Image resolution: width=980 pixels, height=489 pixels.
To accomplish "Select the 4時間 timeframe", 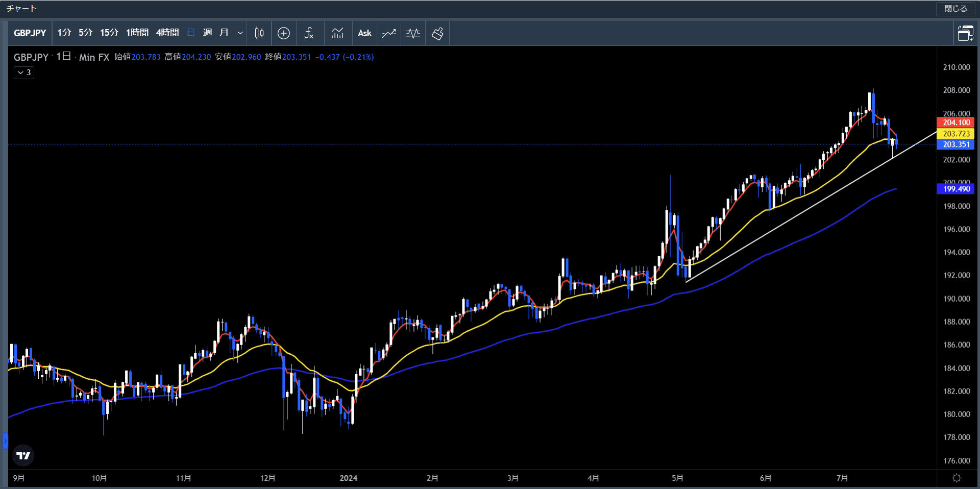I will point(167,33).
